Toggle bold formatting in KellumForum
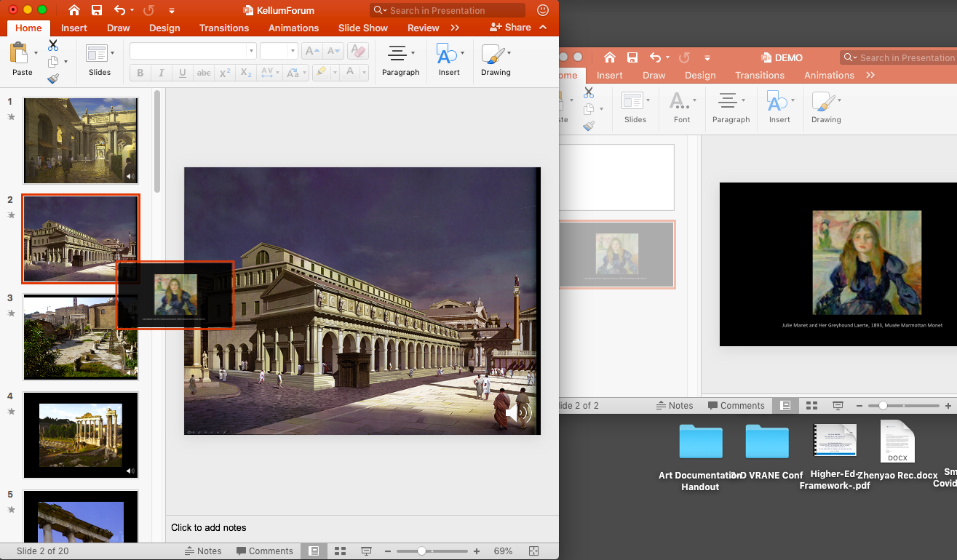957x560 pixels. tap(140, 73)
